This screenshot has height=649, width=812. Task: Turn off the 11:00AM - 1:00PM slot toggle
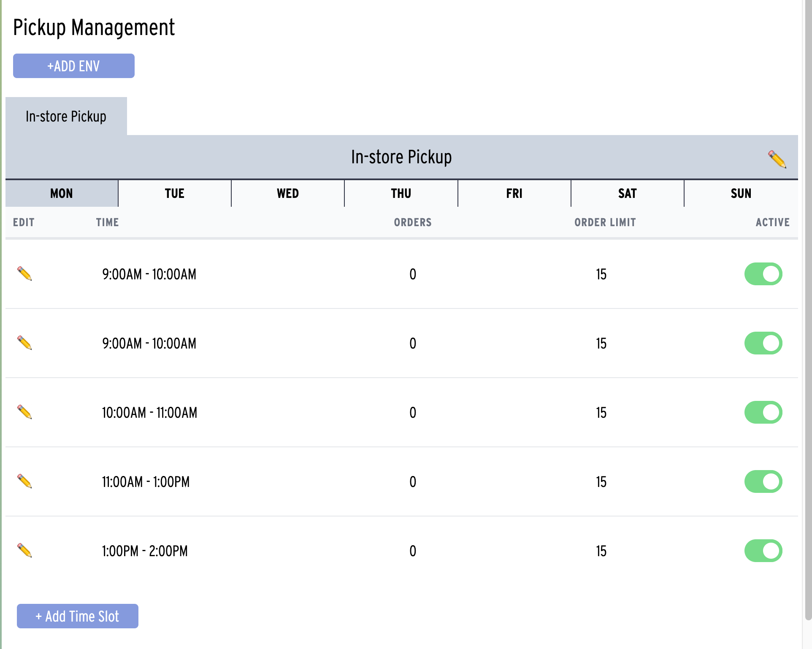click(x=763, y=481)
